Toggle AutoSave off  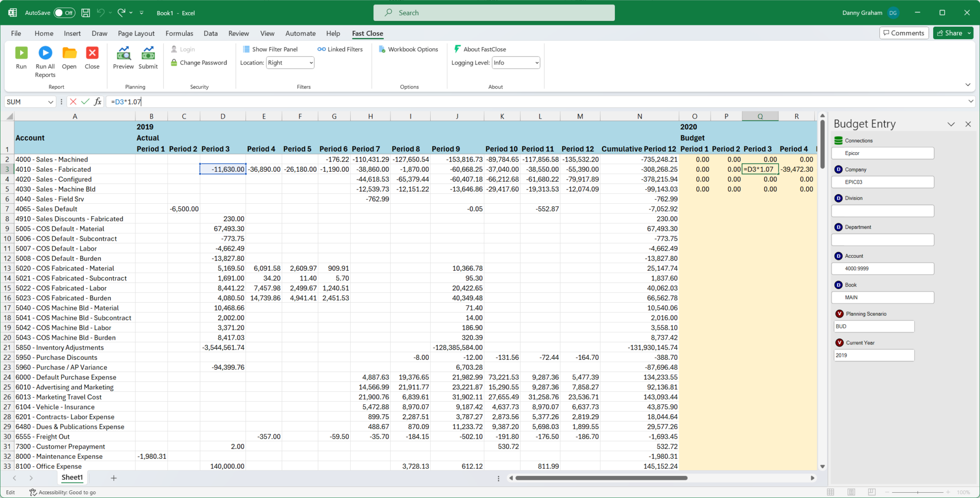[x=64, y=13]
